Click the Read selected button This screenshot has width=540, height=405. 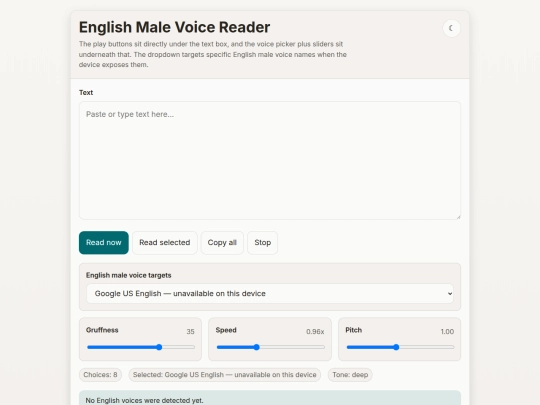[x=165, y=243]
